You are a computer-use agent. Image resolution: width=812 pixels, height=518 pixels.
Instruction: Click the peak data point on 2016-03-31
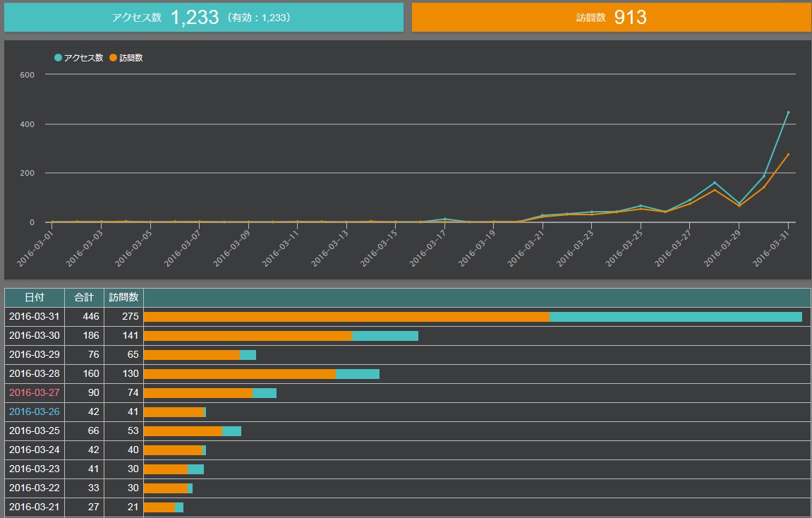788,112
